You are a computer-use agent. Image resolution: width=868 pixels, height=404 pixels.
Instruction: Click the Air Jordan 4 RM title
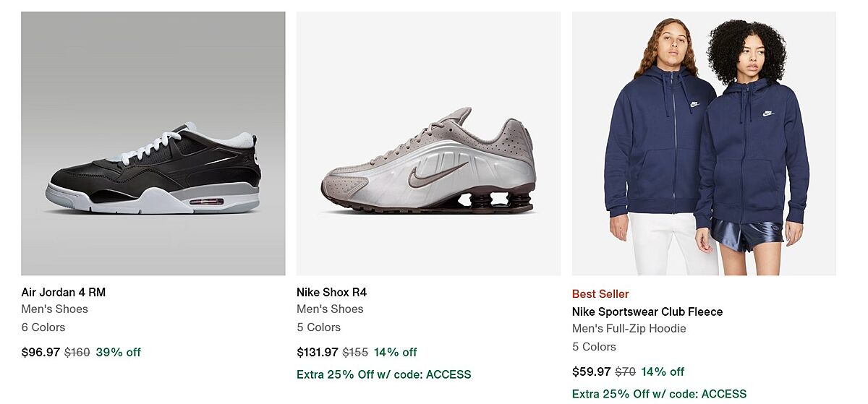tap(64, 293)
